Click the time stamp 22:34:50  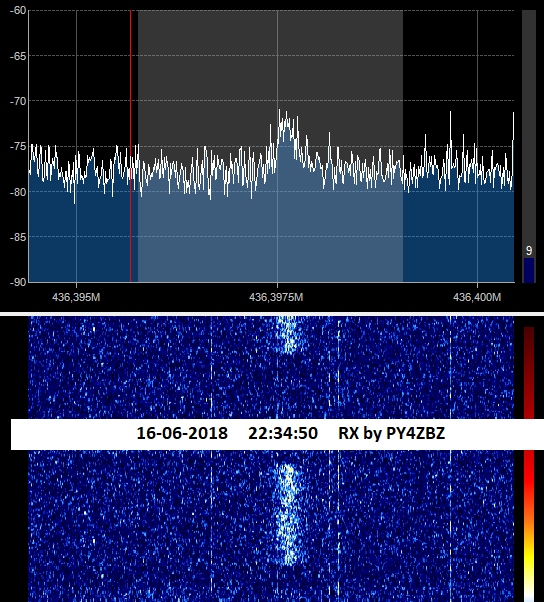(x=283, y=433)
